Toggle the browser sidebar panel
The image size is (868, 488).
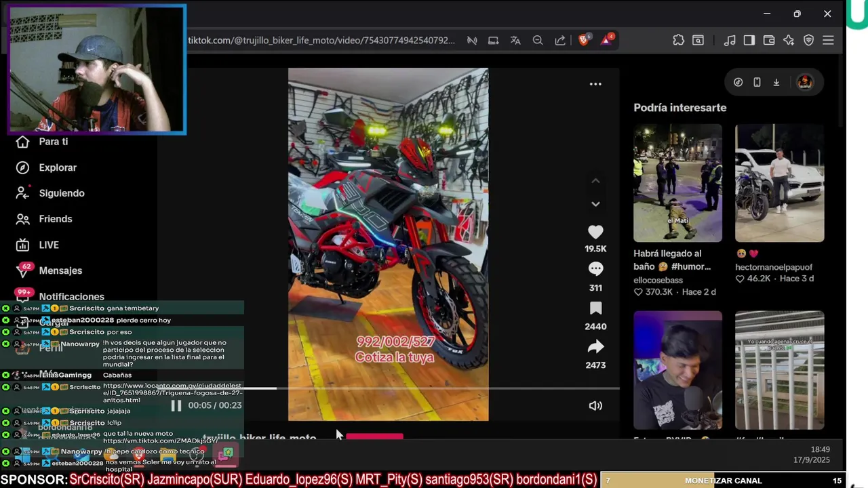click(749, 41)
